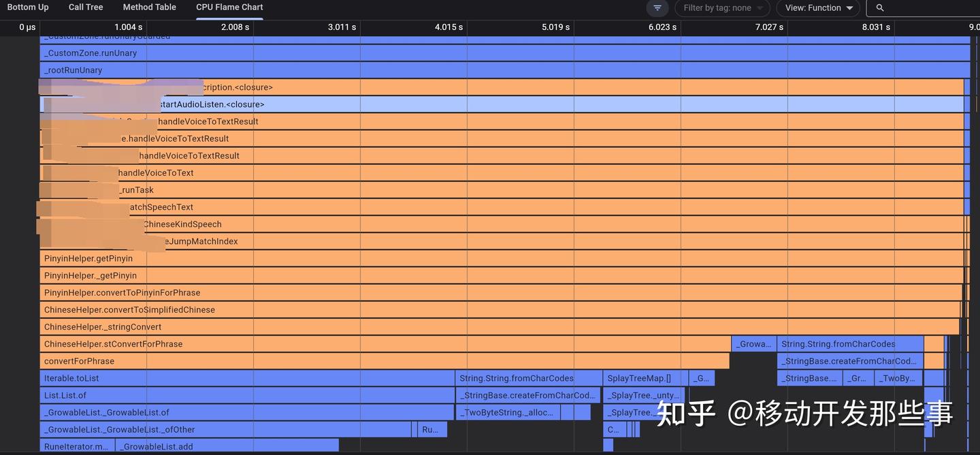Select the convertForPhrase frame
The image size is (980, 455).
pos(385,361)
